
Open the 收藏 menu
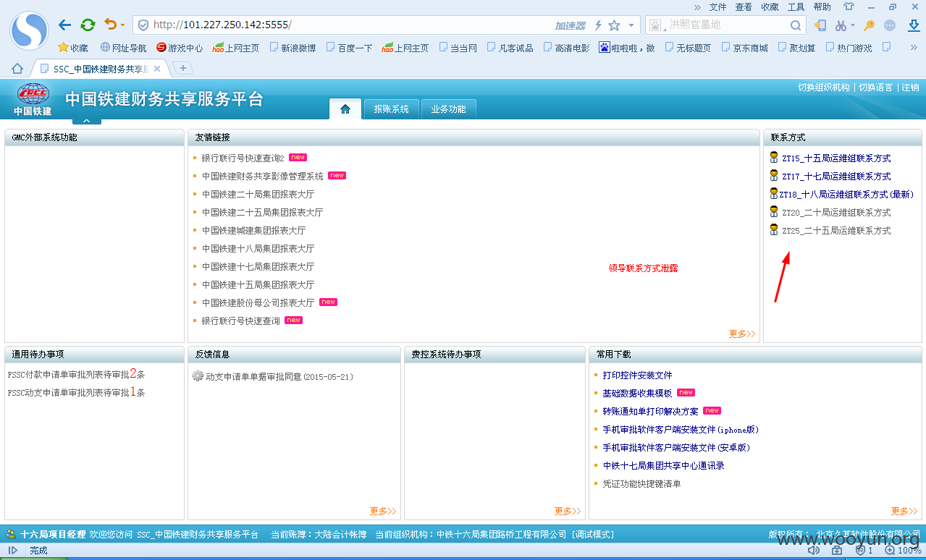(770, 7)
